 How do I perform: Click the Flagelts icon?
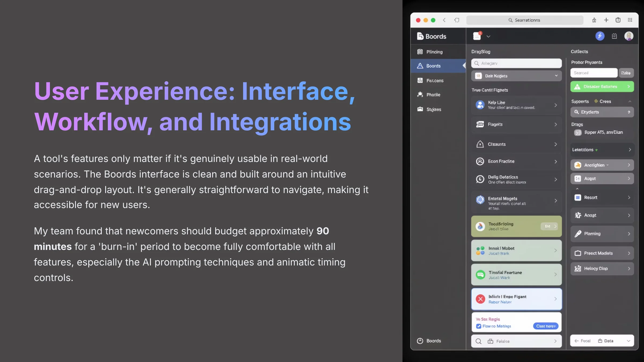480,124
